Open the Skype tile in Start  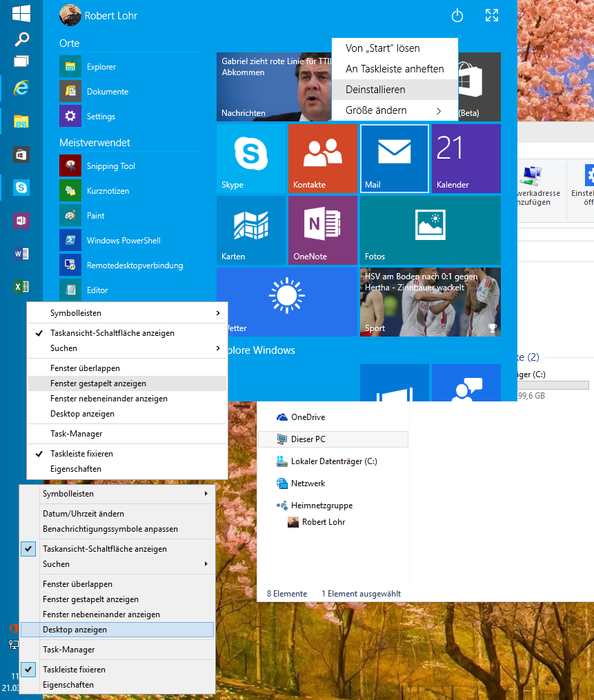pos(250,158)
